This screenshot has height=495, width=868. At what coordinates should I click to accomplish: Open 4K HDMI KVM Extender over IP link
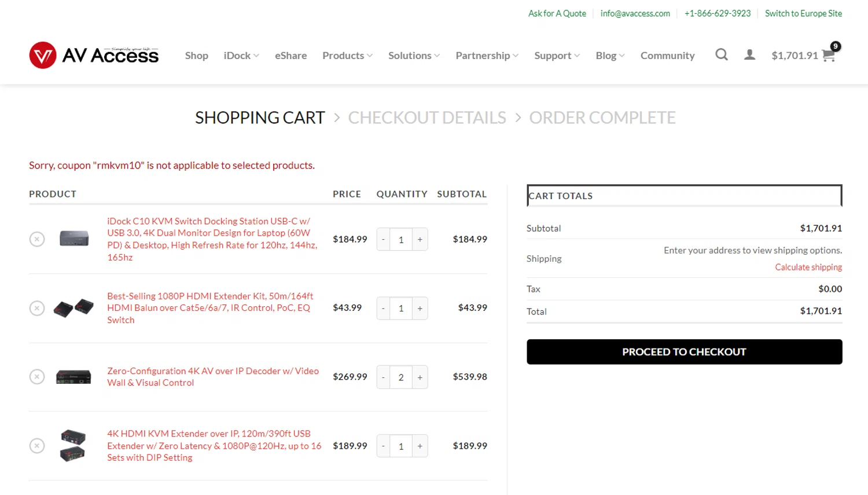(x=214, y=446)
